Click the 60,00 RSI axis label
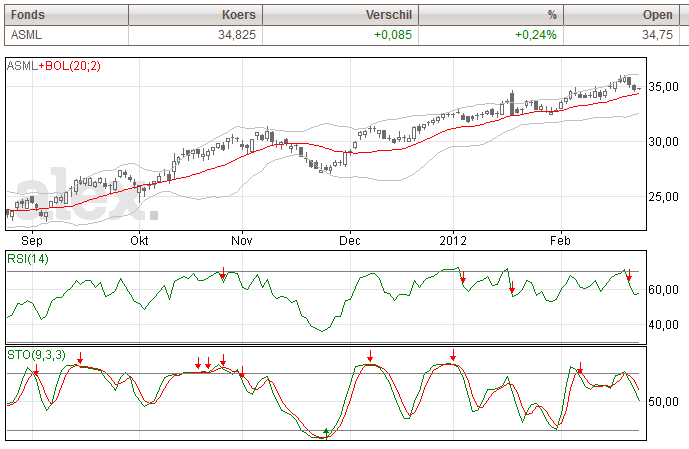The width and height of the screenshot is (689, 449). pyautogui.click(x=664, y=290)
